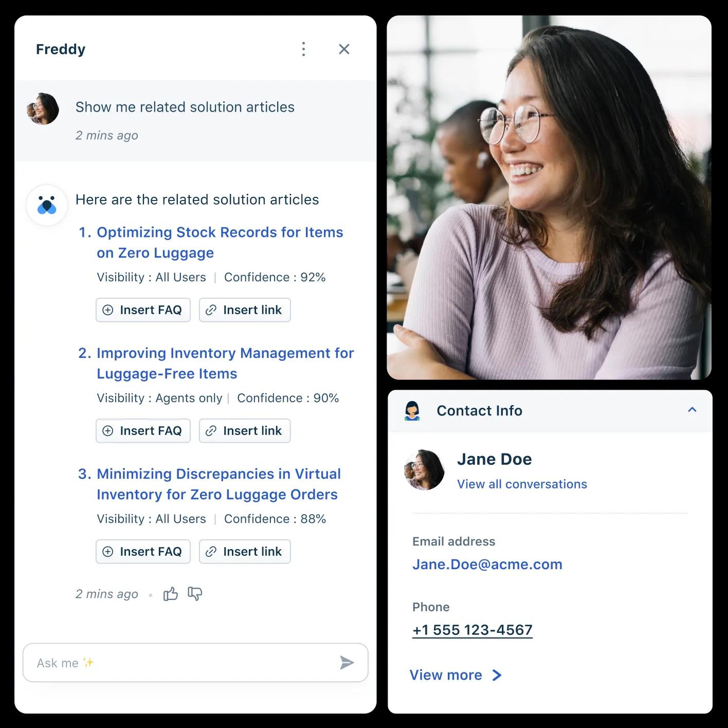Screen dimensions: 728x728
Task: Send message with the paper plane icon
Action: tap(347, 663)
